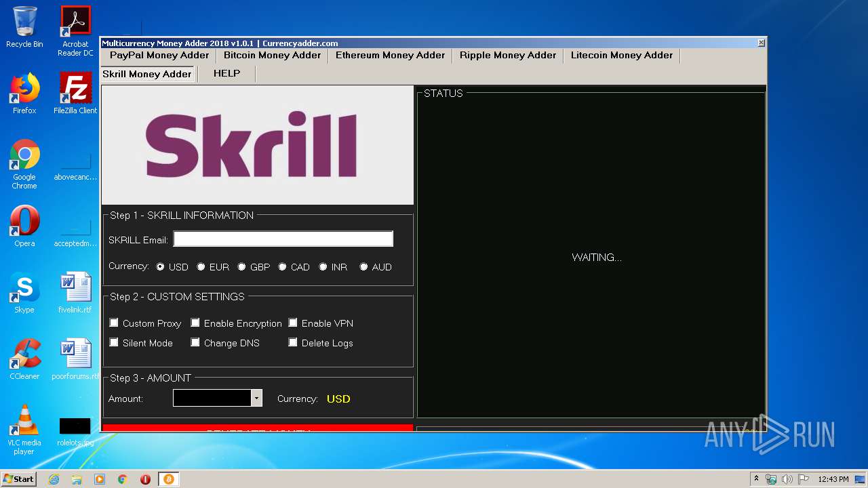Select poorforums.rtf document icon

point(75,359)
